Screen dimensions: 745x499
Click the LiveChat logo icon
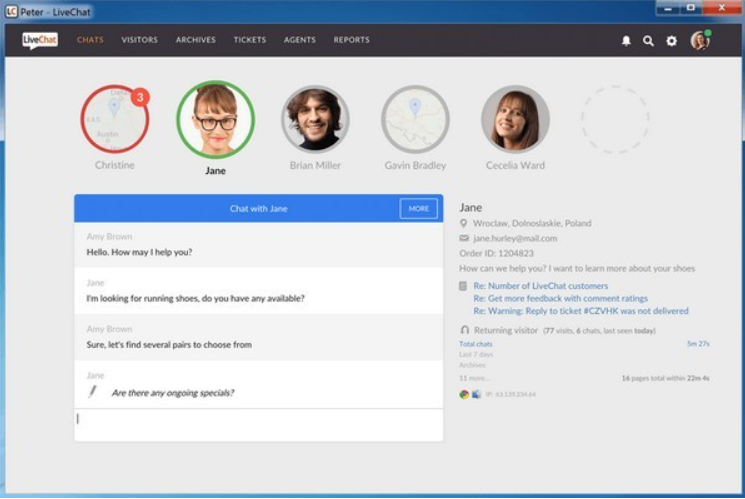(x=40, y=40)
